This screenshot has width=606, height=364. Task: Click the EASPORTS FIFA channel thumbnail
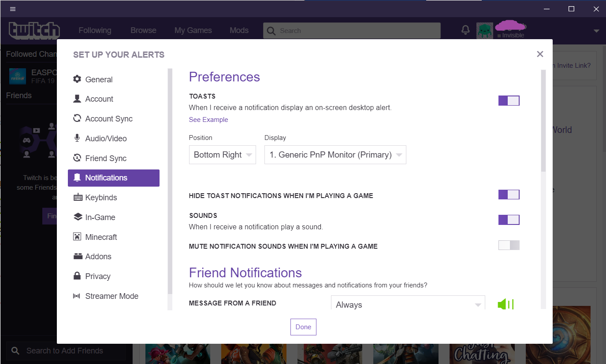(18, 76)
